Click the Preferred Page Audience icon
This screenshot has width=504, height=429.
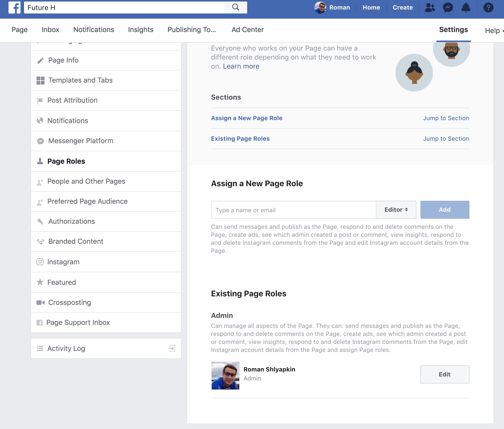pos(40,202)
